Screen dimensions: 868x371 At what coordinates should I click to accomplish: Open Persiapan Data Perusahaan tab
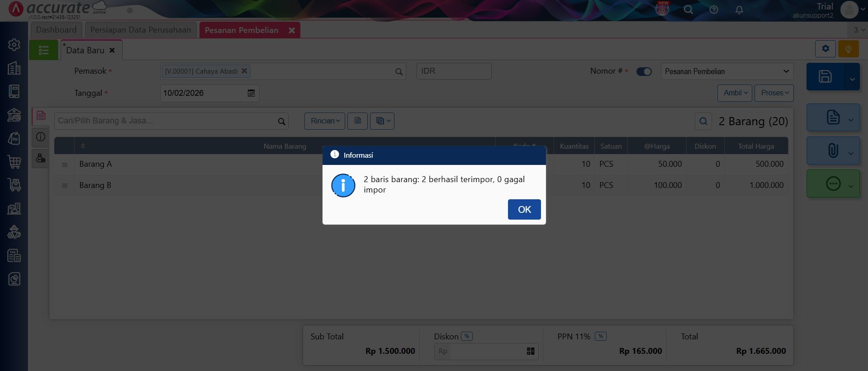tap(141, 30)
